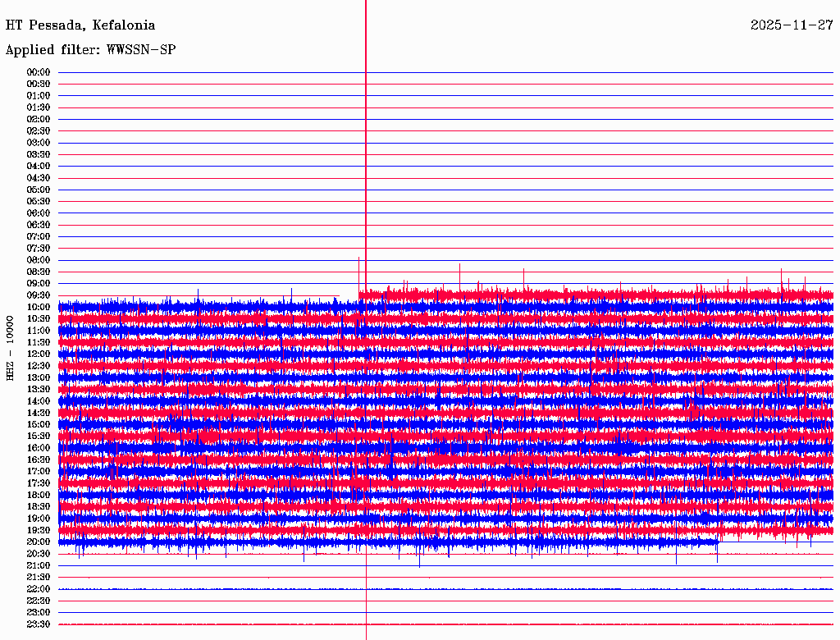
Task: Select the 18:00 time label
Action: pyautogui.click(x=39, y=496)
